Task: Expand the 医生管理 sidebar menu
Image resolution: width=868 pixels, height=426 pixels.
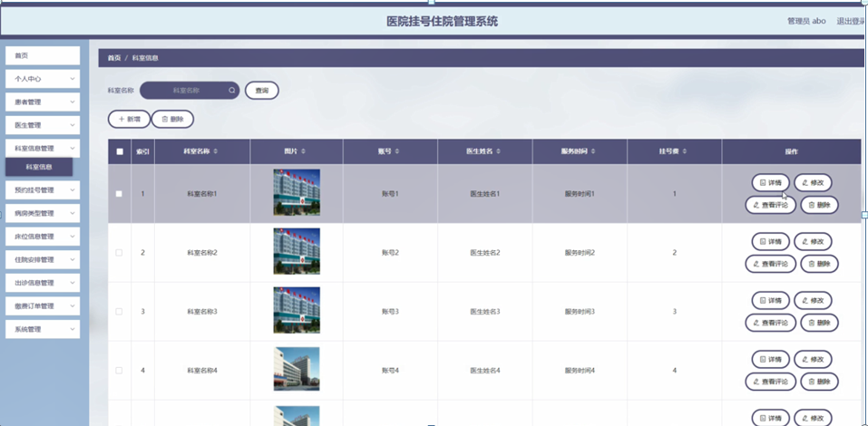Action: 43,126
